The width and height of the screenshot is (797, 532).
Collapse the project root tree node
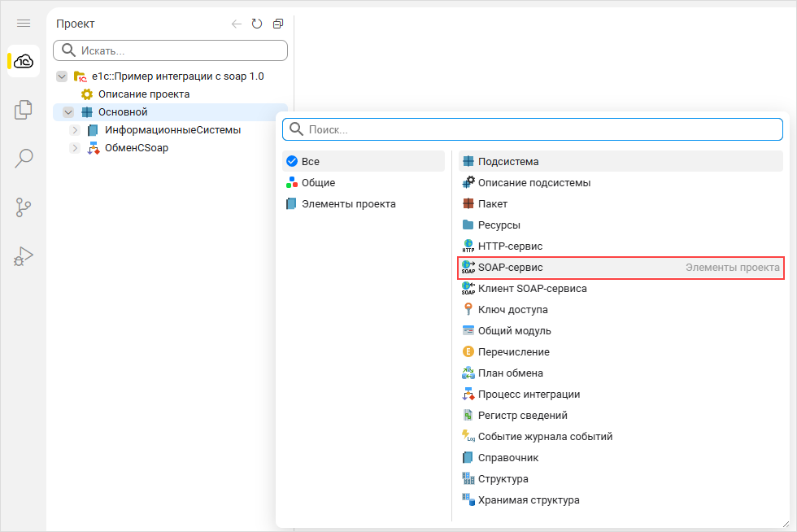pyautogui.click(x=62, y=76)
